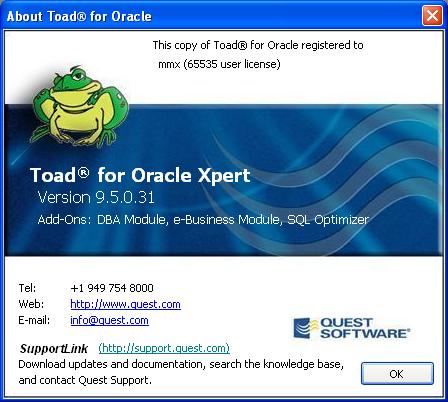Click the SupportLink heading text

54,348
